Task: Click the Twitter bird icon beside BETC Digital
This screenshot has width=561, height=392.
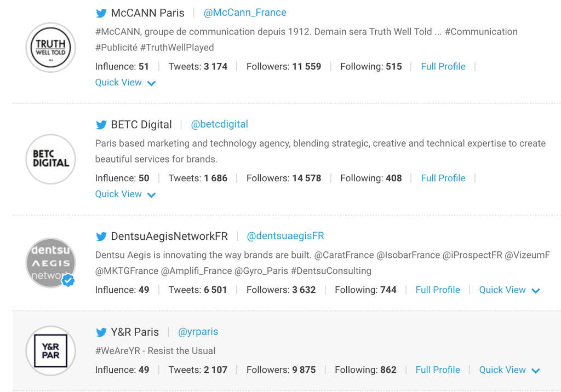Action: [x=101, y=125]
